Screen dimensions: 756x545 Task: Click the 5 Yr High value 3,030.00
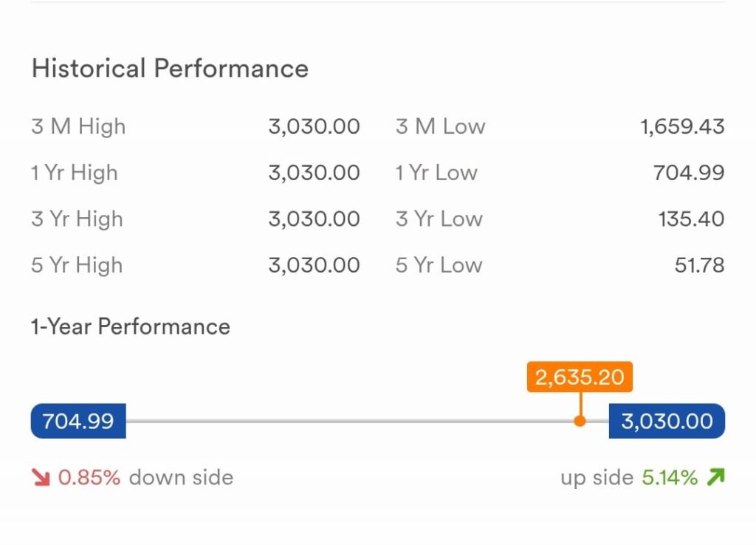tap(315, 265)
